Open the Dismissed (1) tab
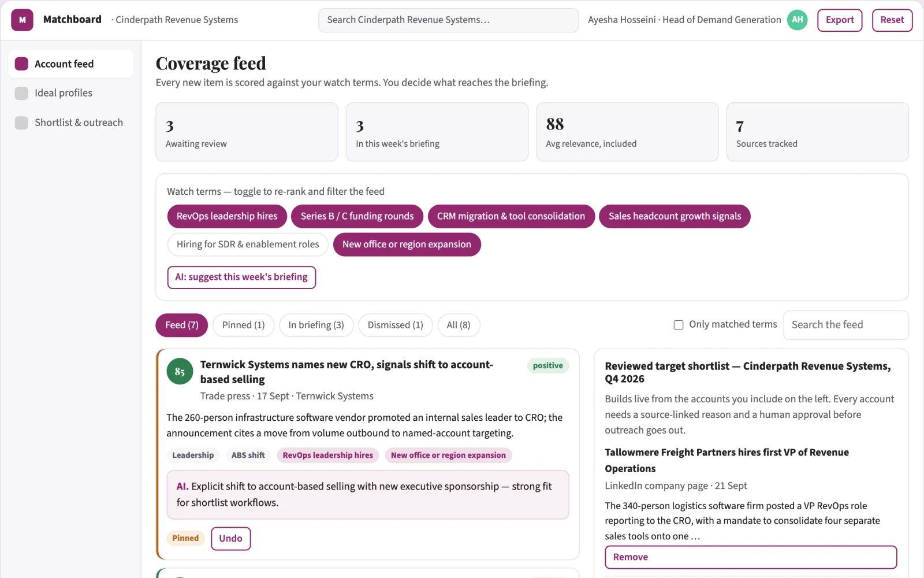This screenshot has height=578, width=924. (395, 325)
